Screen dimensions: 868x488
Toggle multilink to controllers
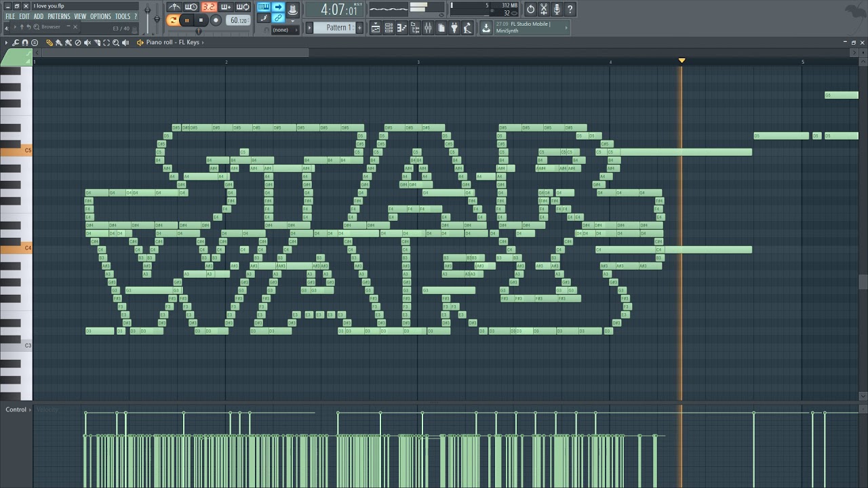coord(278,17)
